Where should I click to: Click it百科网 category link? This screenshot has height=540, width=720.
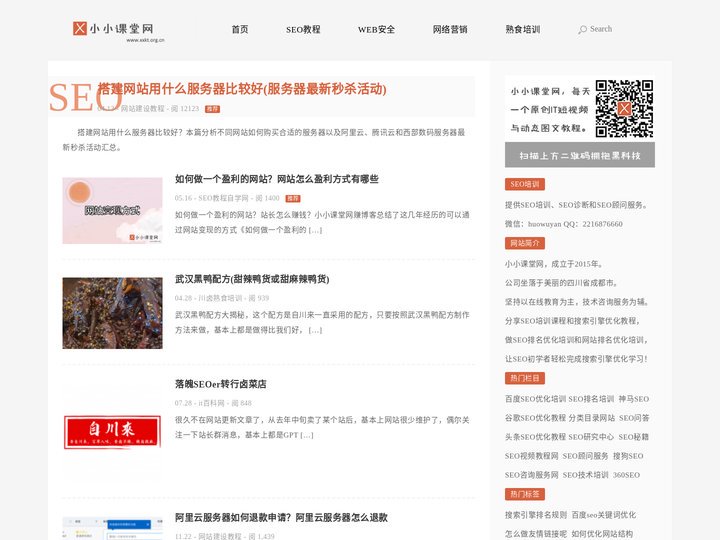coord(211,403)
